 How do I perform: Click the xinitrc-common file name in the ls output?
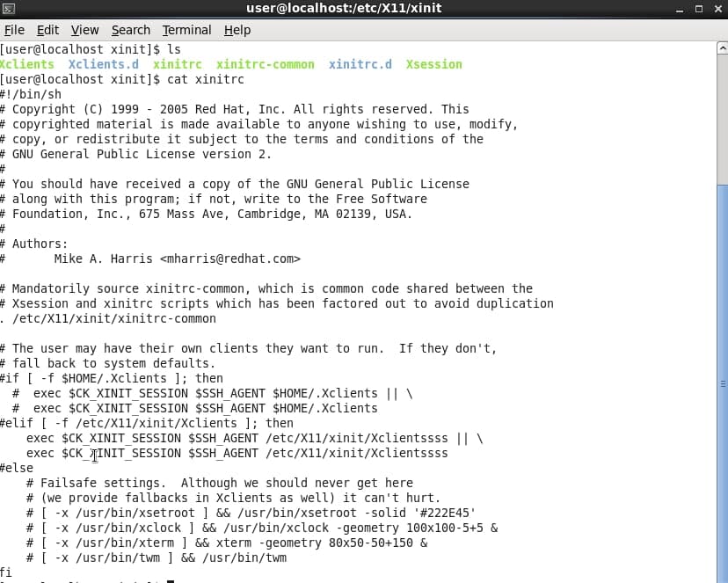click(x=266, y=64)
